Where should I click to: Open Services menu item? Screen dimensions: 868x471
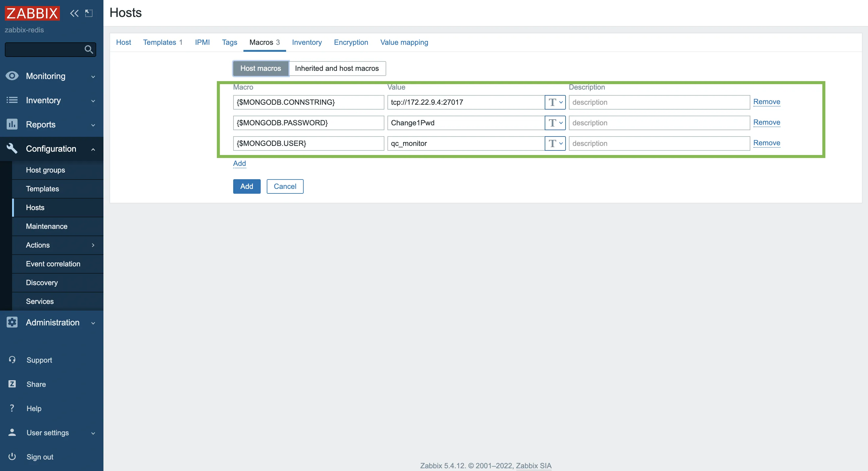click(58, 301)
